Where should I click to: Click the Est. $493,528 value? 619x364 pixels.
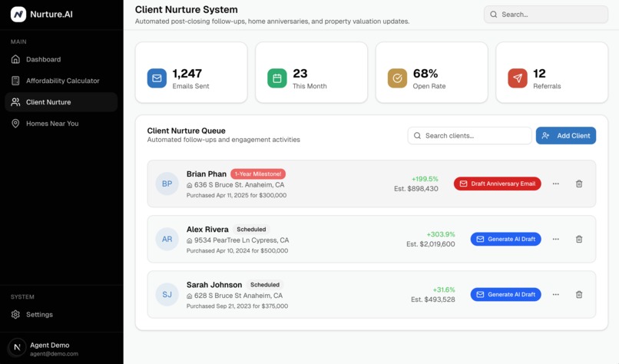(433, 299)
